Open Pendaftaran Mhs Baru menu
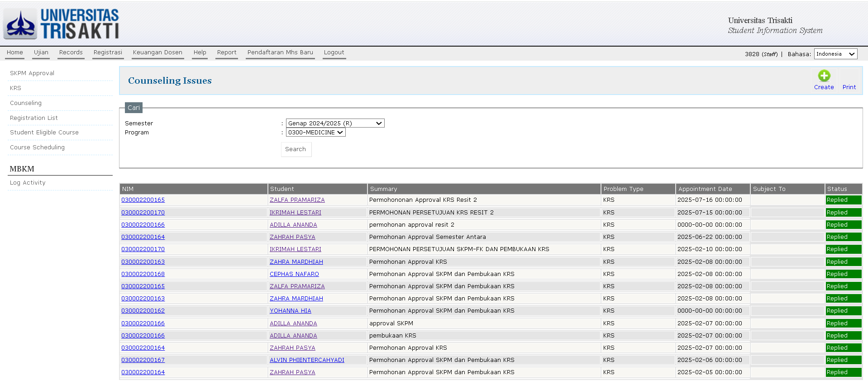 pyautogui.click(x=280, y=52)
